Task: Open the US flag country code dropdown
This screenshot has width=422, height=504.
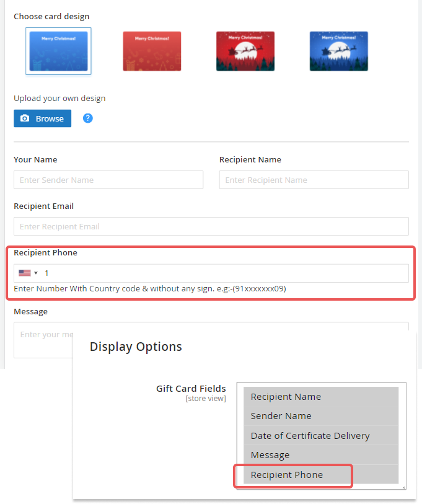Action: tap(25, 273)
